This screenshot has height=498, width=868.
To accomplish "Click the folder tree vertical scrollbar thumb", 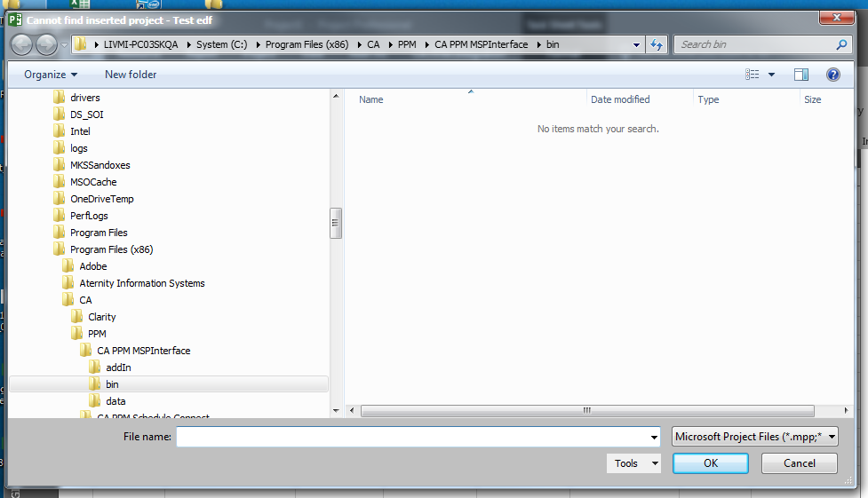I will [x=336, y=223].
